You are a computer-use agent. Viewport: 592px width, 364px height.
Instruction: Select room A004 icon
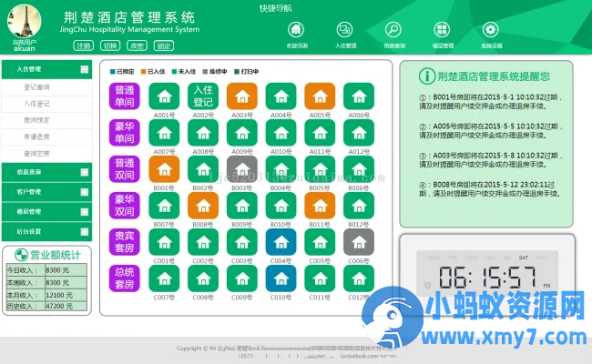tap(281, 96)
